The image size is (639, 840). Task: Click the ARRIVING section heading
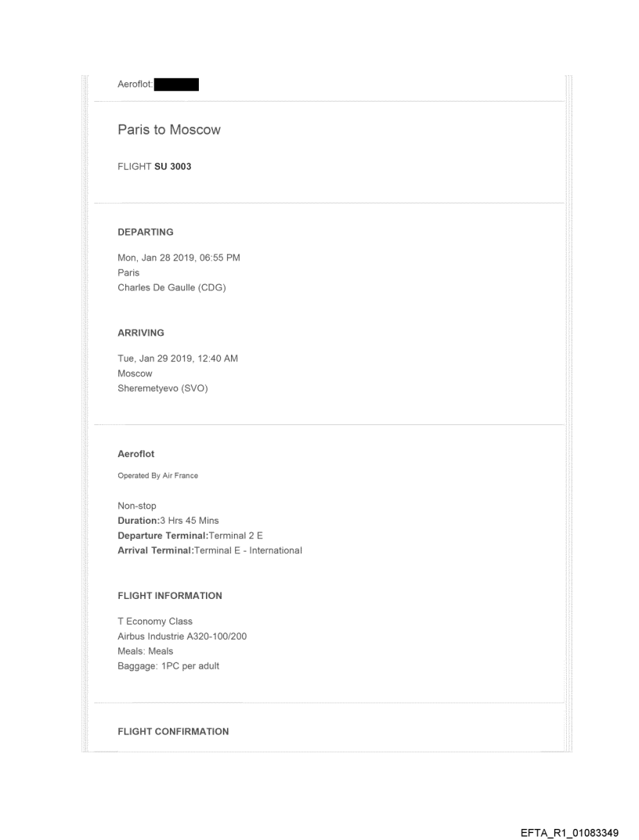pyautogui.click(x=141, y=333)
